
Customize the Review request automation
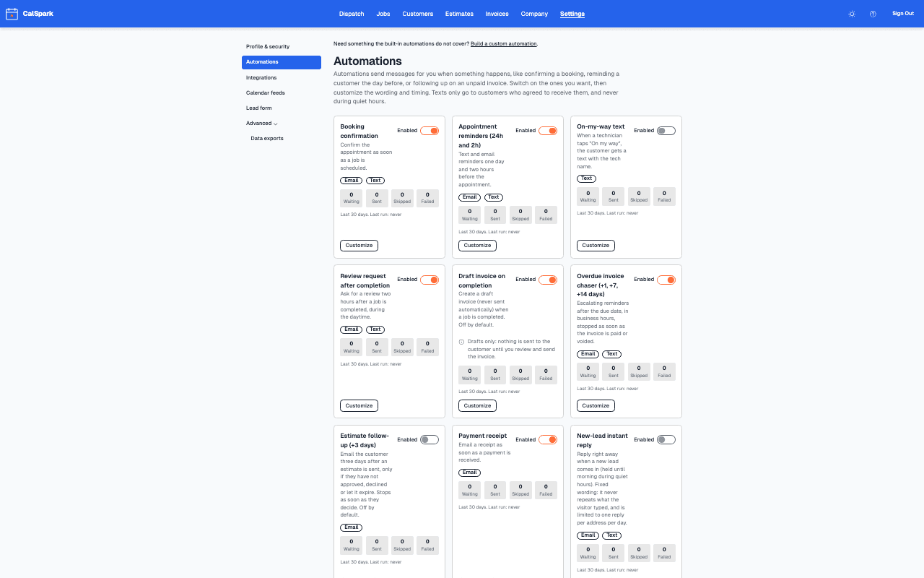pos(359,406)
